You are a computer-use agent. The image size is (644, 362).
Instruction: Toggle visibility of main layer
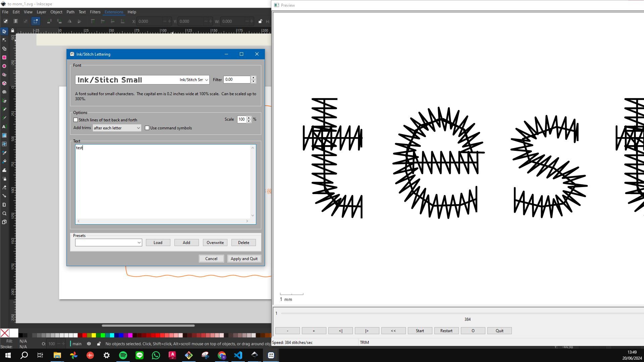pyautogui.click(x=89, y=344)
